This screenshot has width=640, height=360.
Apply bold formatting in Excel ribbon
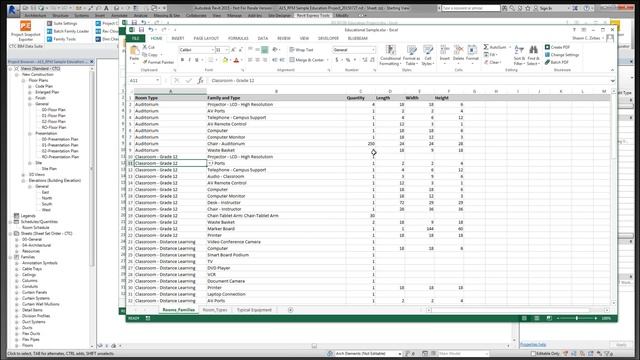coord(182,60)
